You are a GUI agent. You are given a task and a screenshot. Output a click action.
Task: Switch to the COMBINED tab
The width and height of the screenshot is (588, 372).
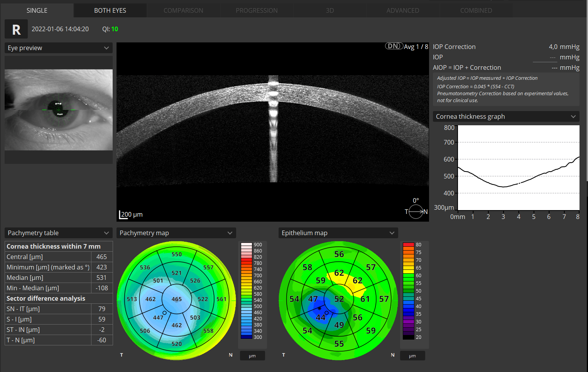tap(476, 10)
